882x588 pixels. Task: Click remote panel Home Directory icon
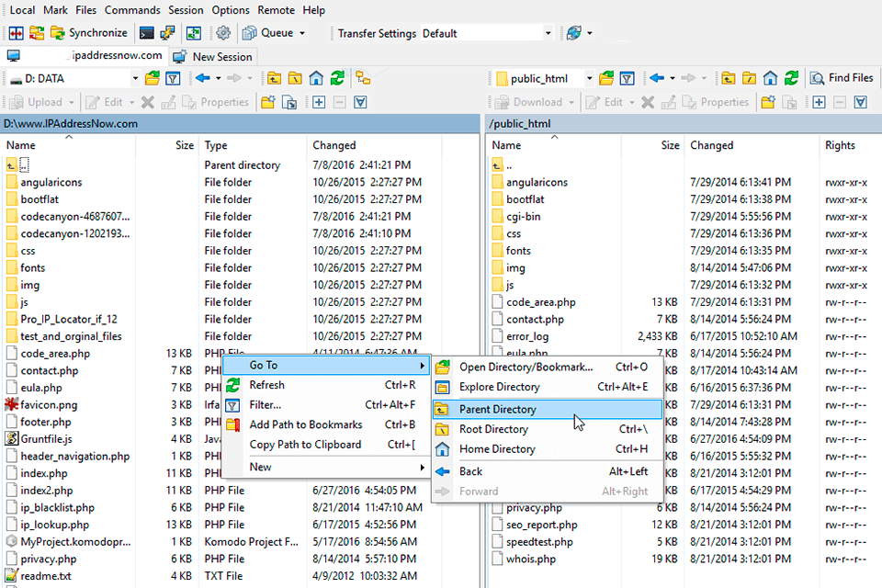click(770, 78)
